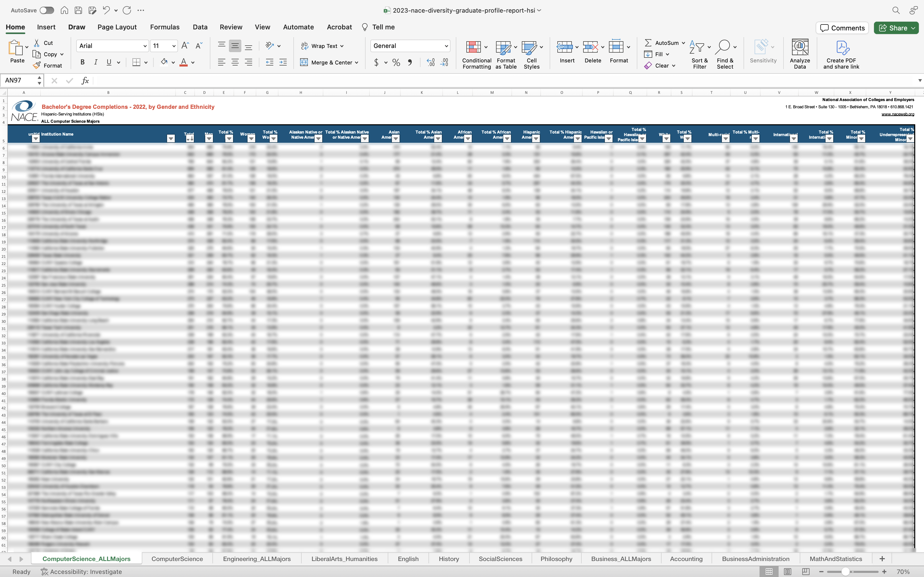This screenshot has height=577, width=924.
Task: Expand the Copy options arrow
Action: point(62,54)
